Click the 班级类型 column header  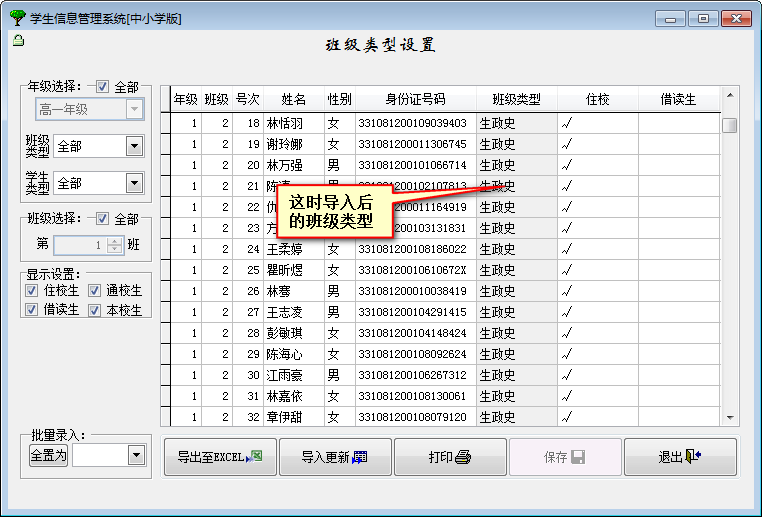coord(516,99)
